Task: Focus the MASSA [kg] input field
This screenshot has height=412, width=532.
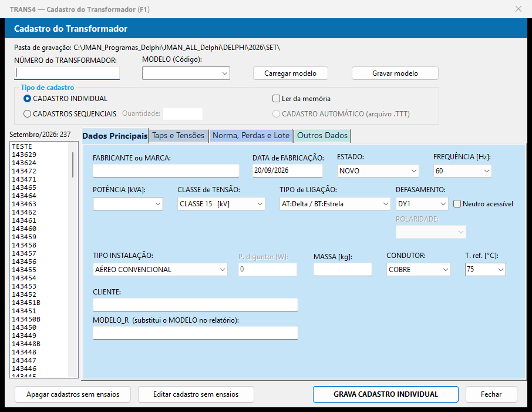Action: (x=343, y=269)
